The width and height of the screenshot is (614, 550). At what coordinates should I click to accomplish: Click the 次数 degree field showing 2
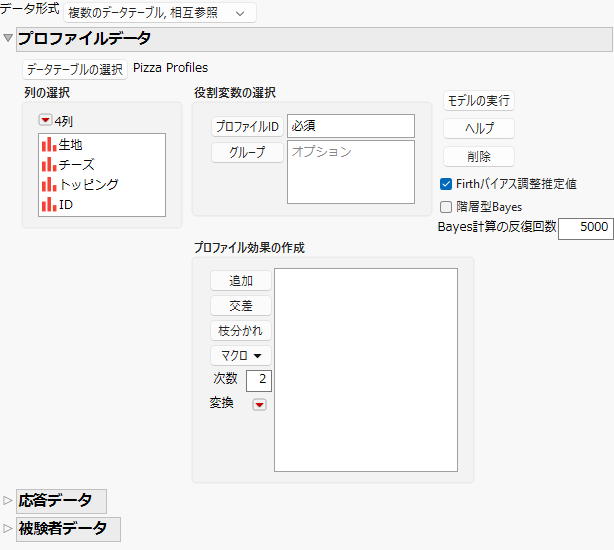(x=259, y=380)
